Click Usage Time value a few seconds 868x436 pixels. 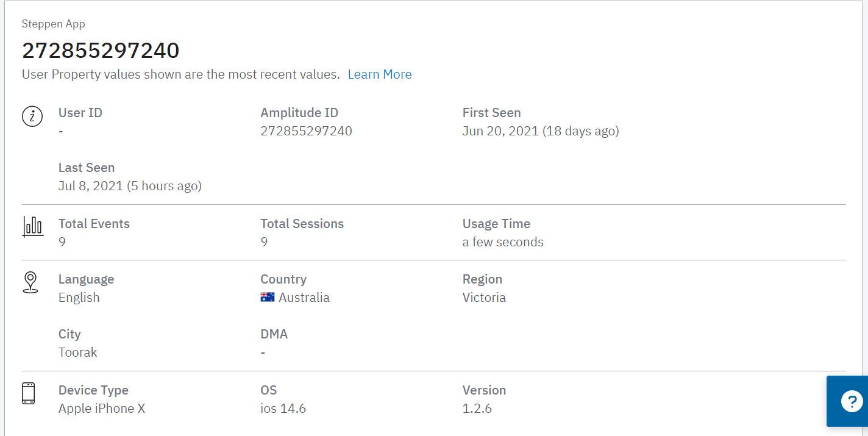[x=503, y=242]
